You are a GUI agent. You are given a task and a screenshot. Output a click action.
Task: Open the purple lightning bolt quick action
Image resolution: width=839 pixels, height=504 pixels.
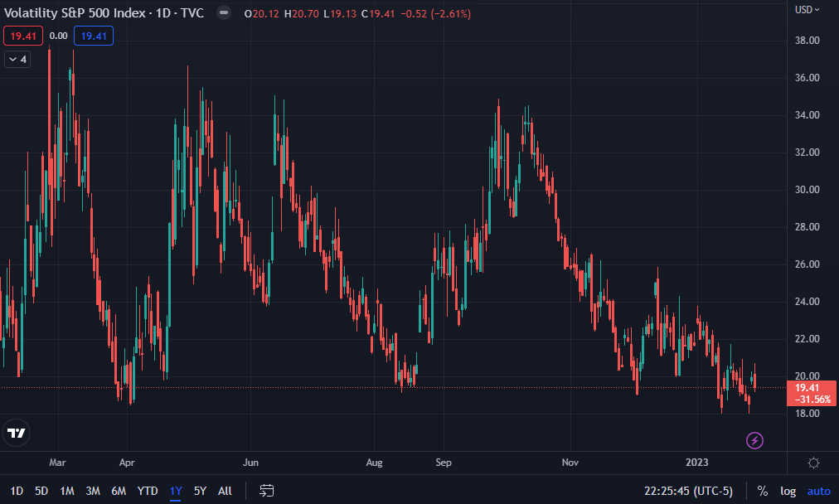point(754,440)
